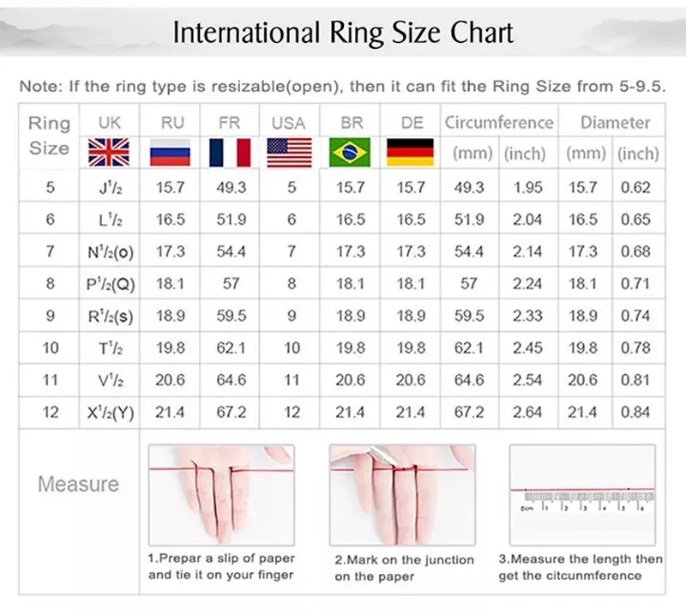This screenshot has height=616, width=686.
Task: Click the UK size J½ cell
Action: coord(110,187)
